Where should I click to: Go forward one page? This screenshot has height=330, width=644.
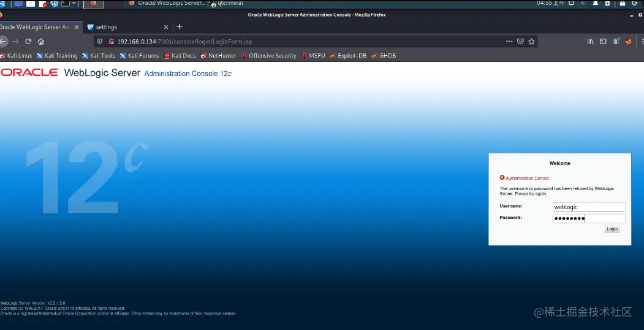15,42
